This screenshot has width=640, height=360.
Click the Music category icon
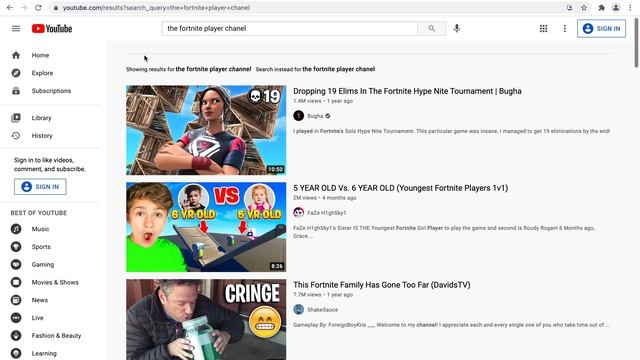(x=16, y=229)
